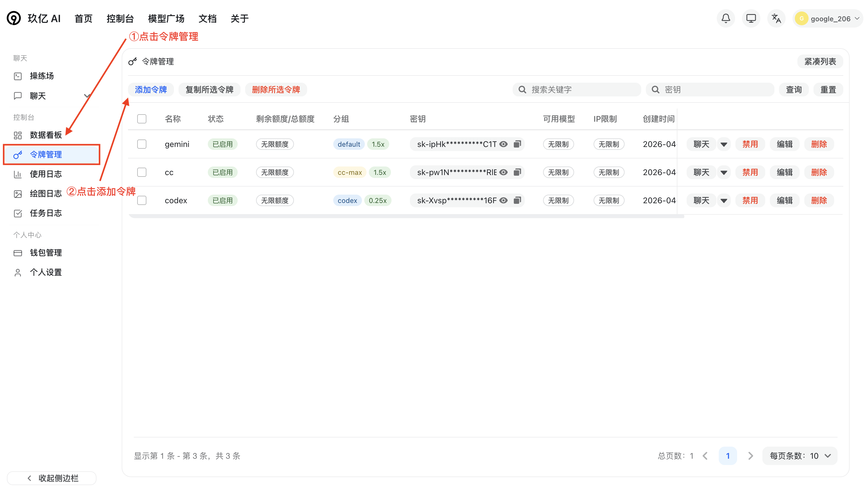Reveal the cc key with eye icon
868x492 pixels.
503,172
